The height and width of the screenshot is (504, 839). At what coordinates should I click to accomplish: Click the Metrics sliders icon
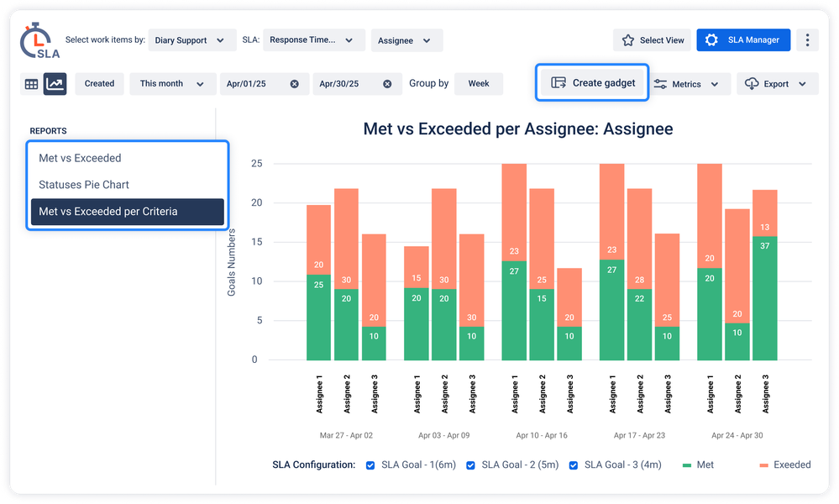(660, 84)
